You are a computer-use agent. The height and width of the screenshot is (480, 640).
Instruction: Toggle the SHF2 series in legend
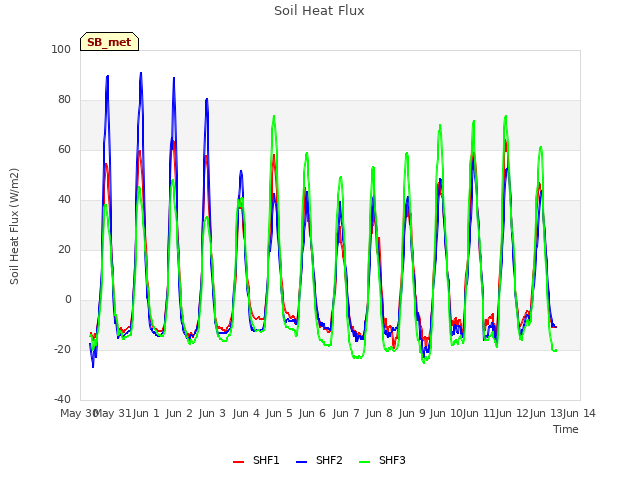tap(319, 460)
